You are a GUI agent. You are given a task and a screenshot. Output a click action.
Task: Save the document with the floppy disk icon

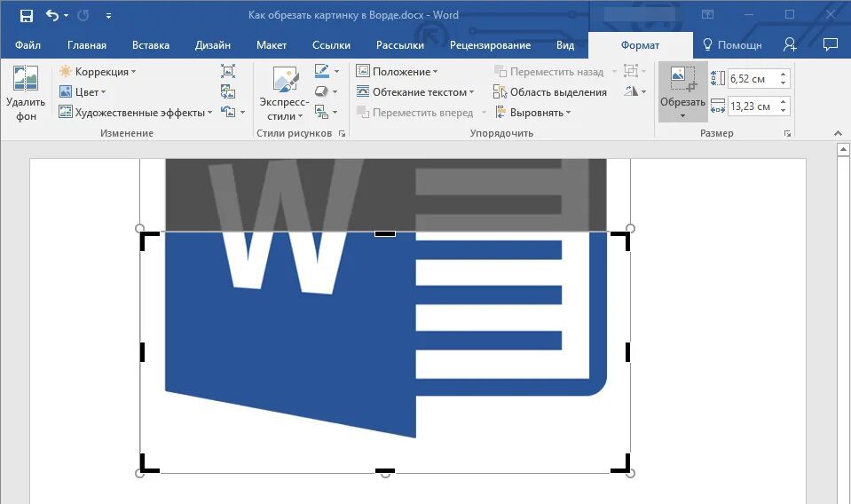click(x=26, y=16)
